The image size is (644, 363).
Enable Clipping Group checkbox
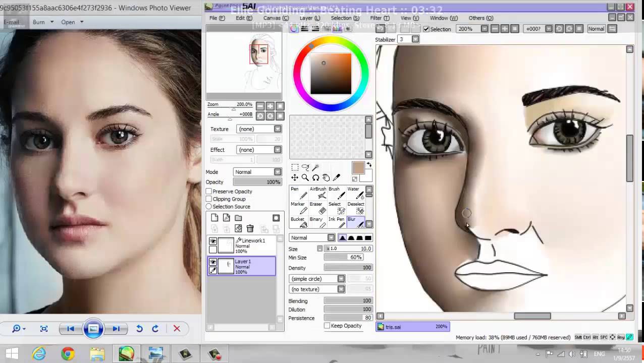[209, 199]
